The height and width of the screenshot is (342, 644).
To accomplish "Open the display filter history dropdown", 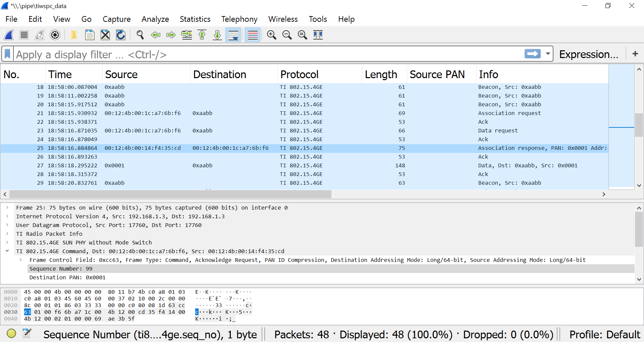I will (548, 54).
